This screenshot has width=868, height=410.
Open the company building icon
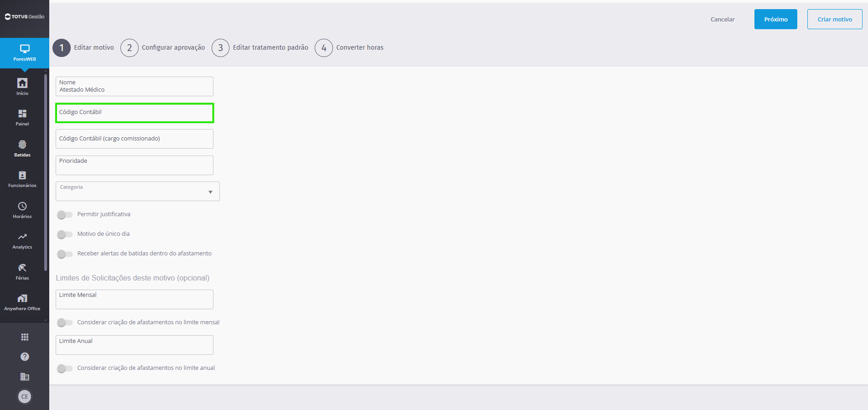(25, 377)
